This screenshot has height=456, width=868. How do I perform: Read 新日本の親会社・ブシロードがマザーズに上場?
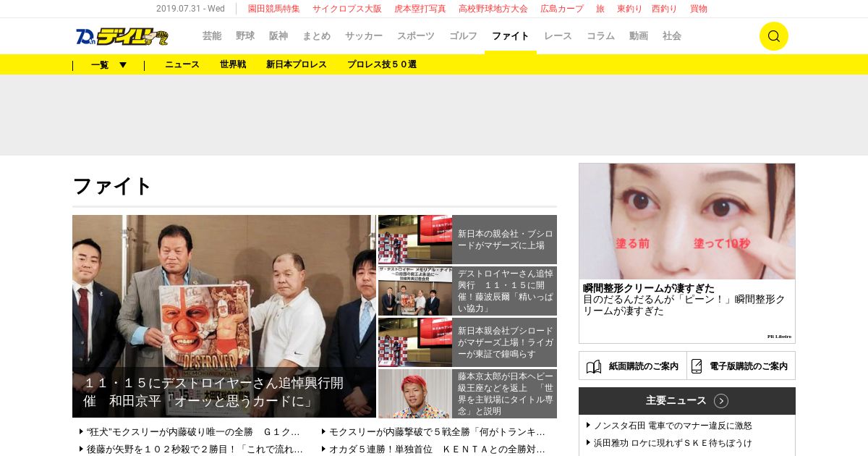click(x=505, y=240)
